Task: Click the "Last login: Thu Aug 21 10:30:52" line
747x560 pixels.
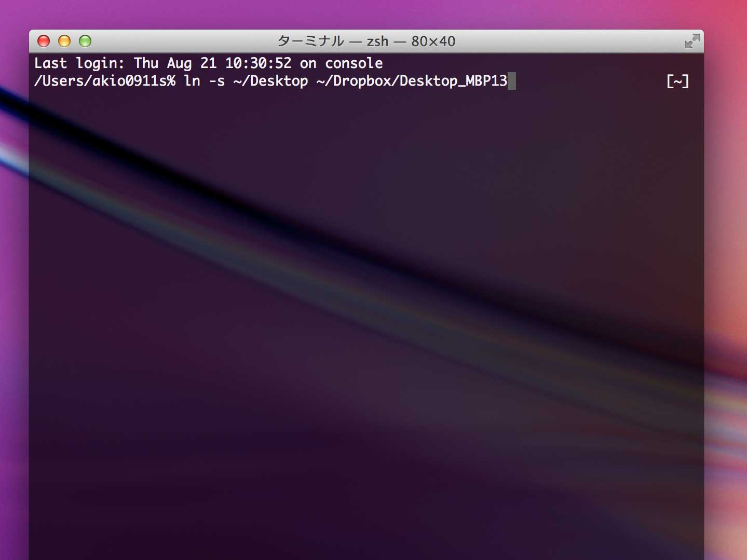Action: (x=209, y=63)
